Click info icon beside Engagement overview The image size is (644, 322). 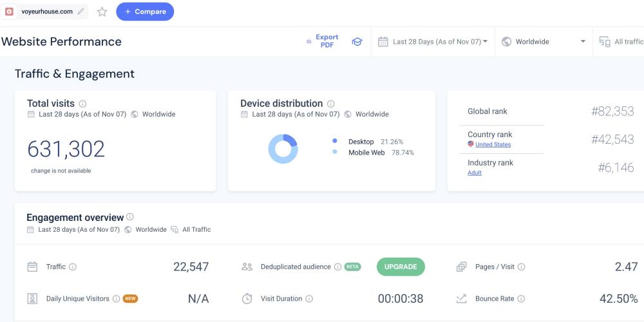[x=130, y=217]
